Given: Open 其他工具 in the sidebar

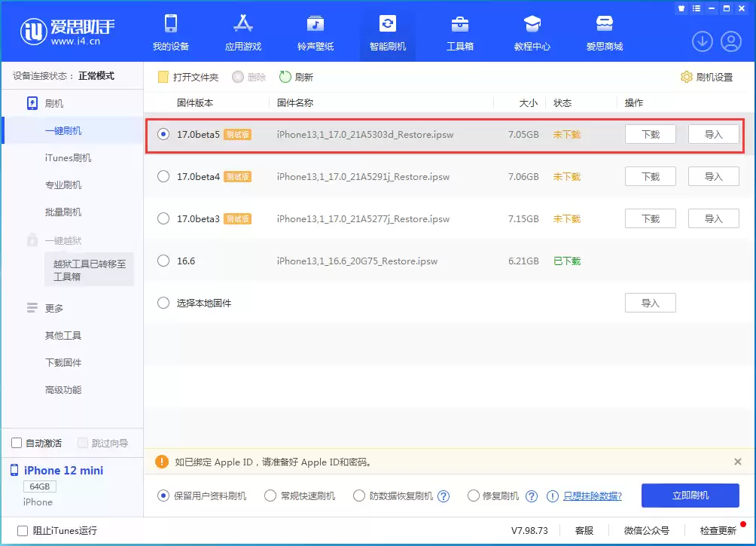Looking at the screenshot, I should [x=63, y=335].
